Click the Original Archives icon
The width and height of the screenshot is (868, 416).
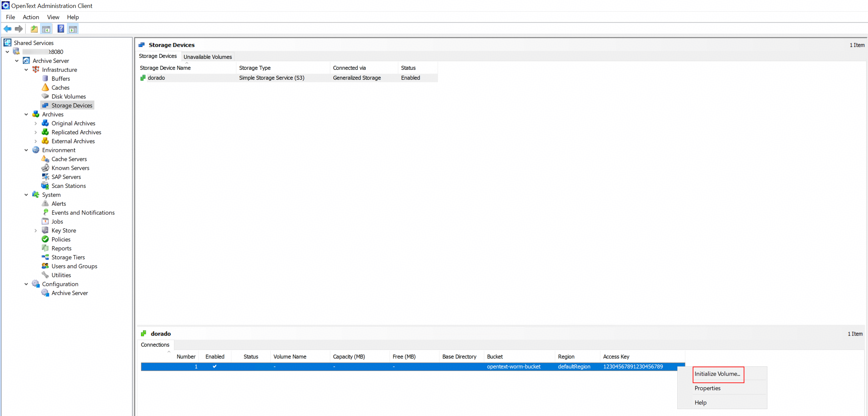pos(45,123)
